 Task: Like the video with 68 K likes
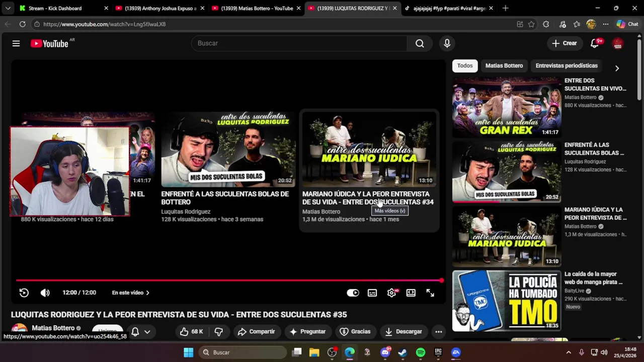(x=191, y=332)
